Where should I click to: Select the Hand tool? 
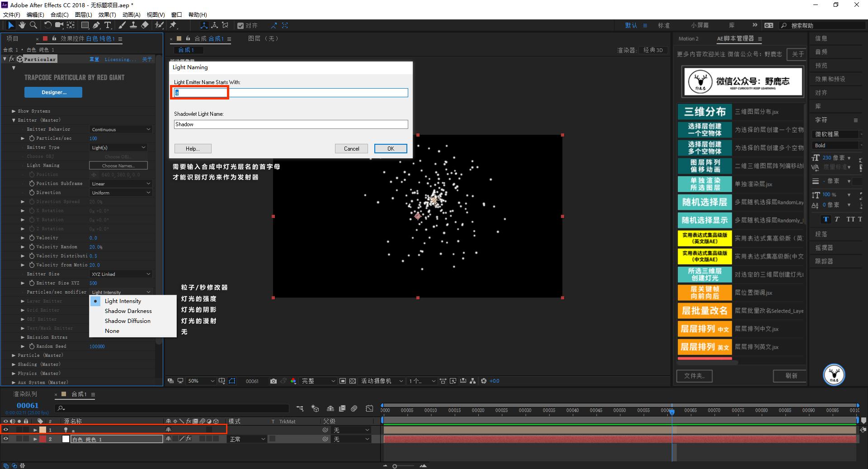pos(23,25)
